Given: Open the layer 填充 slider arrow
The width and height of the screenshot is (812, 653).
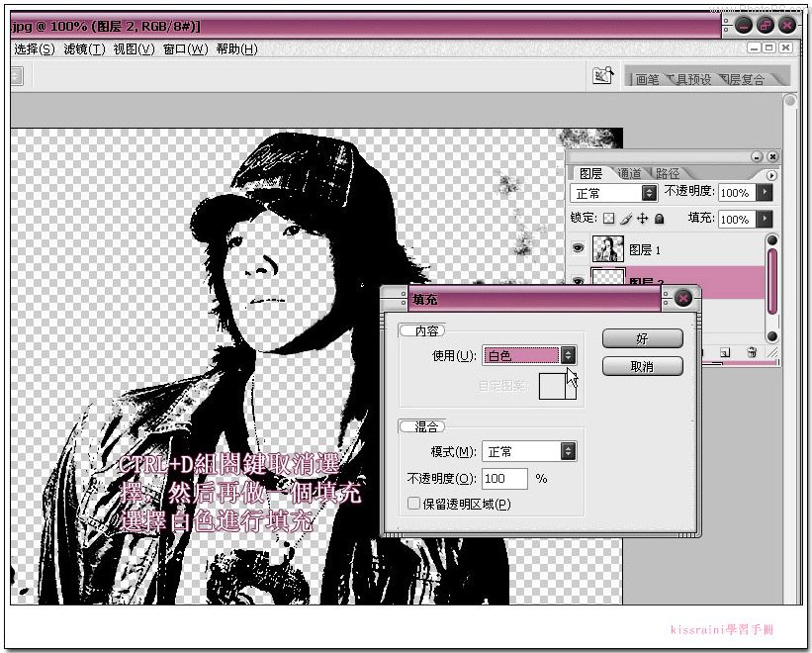Looking at the screenshot, I should click(765, 219).
